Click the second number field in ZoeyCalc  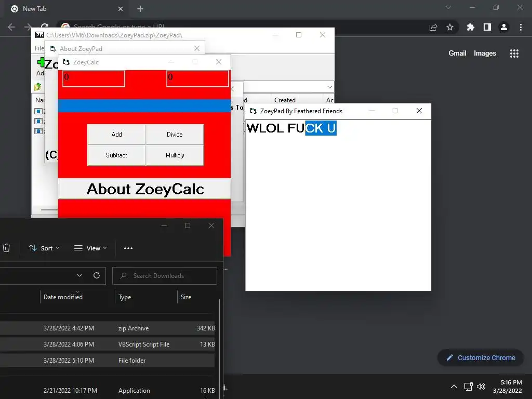[x=197, y=78]
